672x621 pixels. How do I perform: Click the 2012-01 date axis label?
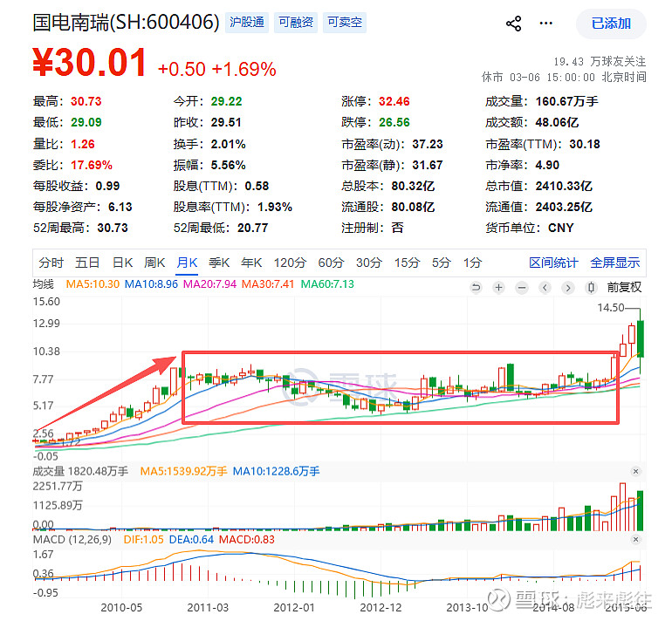[294, 607]
